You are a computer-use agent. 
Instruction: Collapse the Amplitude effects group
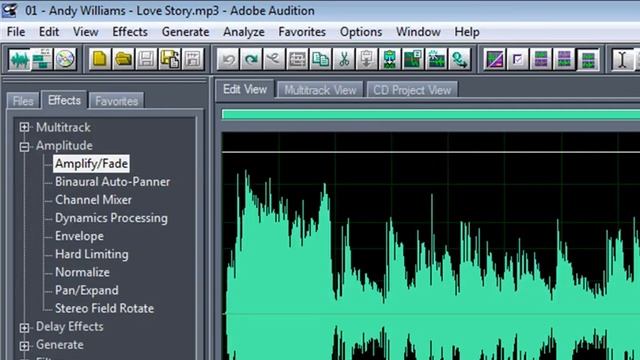[x=24, y=146]
